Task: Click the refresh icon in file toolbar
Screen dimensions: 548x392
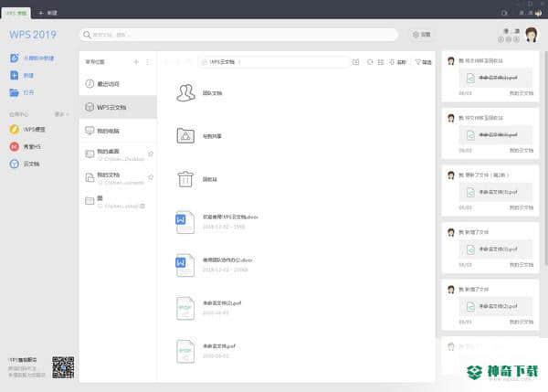Action: click(x=370, y=62)
